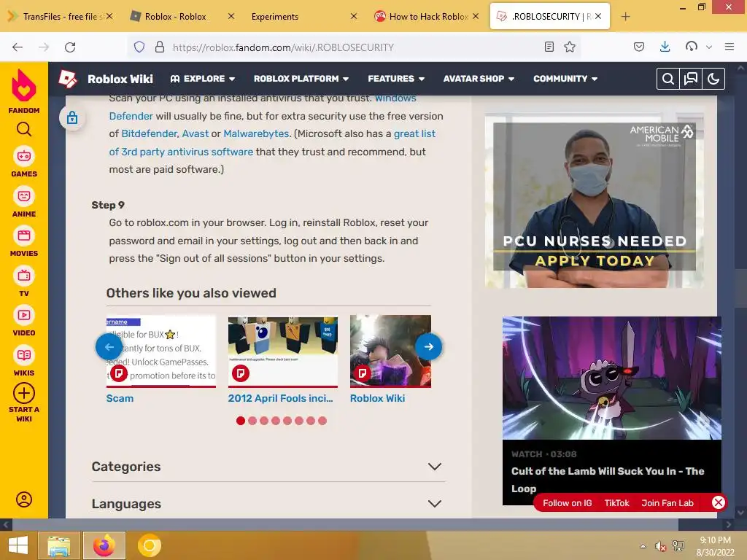Open the Video sidebar icon
747x560 pixels.
point(24,315)
